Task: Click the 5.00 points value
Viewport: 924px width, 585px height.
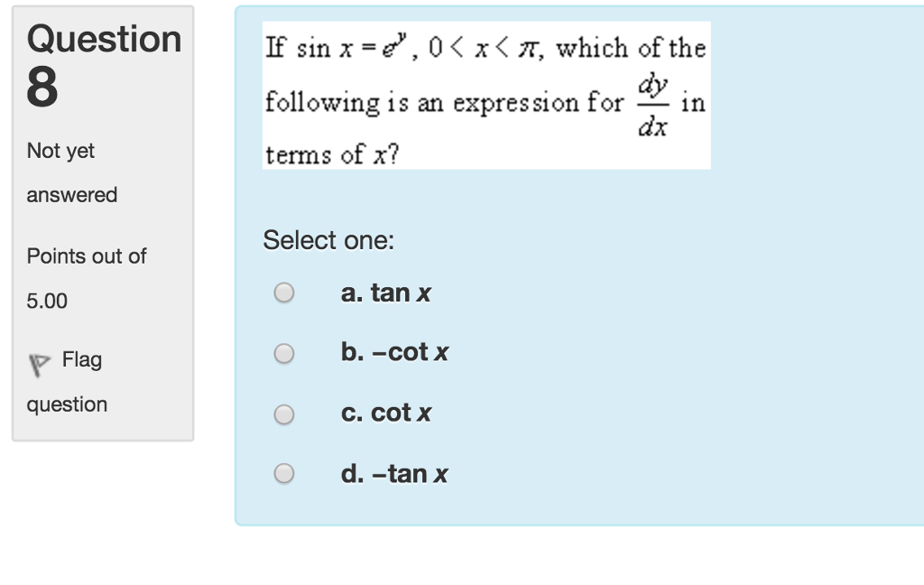Action: (47, 301)
